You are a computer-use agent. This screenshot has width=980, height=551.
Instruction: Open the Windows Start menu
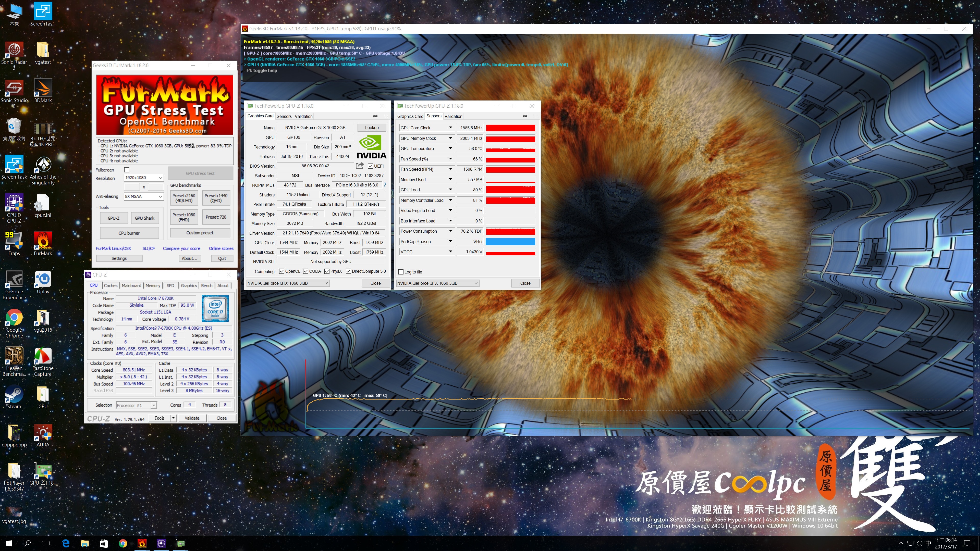pyautogui.click(x=9, y=543)
